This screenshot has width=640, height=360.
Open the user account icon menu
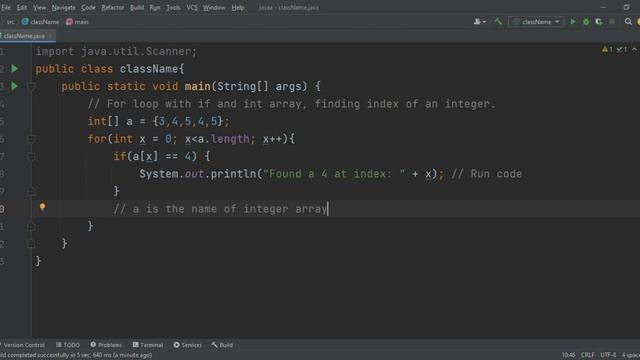tap(480, 22)
